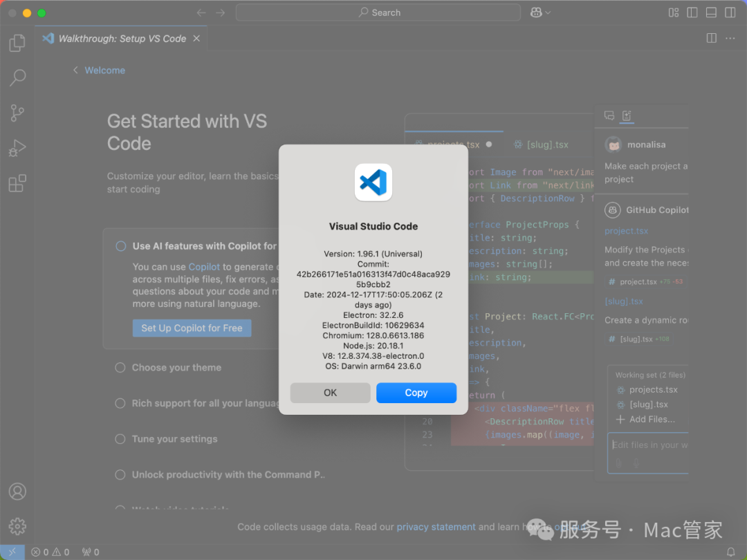Image resolution: width=747 pixels, height=560 pixels.
Task: Expand the 'Tune your settings' step
Action: 174,439
